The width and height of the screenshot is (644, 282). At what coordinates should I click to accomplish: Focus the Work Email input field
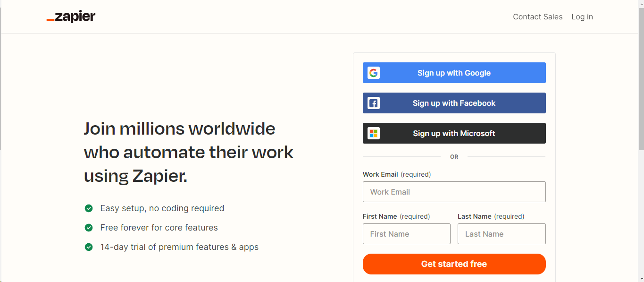click(x=454, y=192)
